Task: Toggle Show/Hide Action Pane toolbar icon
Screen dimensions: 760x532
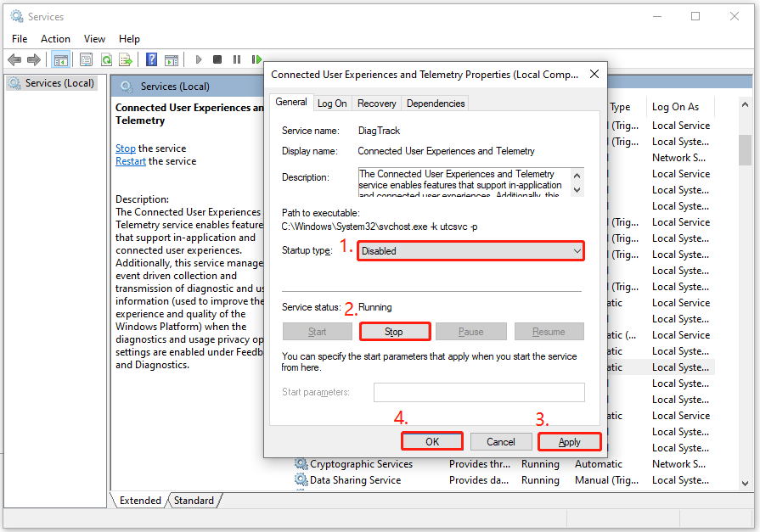Action: (x=172, y=60)
